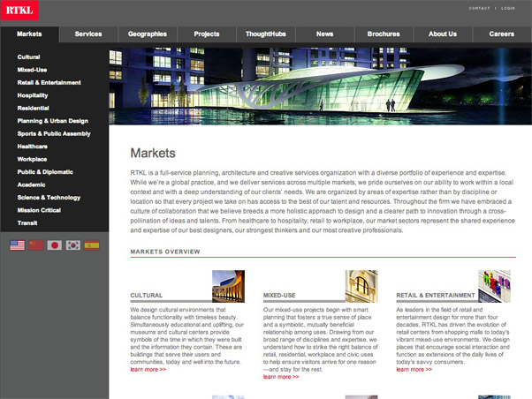Open Residential in the sidebar
Viewport: 532px width, 399px height.
pos(34,109)
